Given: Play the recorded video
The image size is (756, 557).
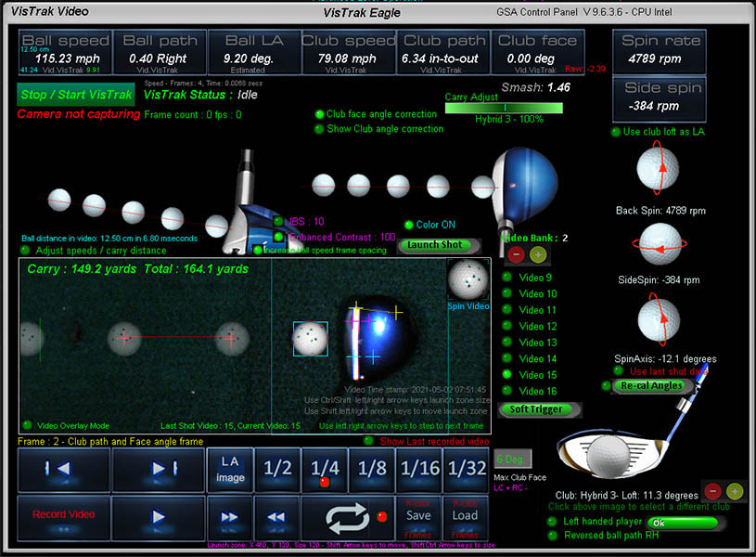Looking at the screenshot, I should click(x=159, y=517).
